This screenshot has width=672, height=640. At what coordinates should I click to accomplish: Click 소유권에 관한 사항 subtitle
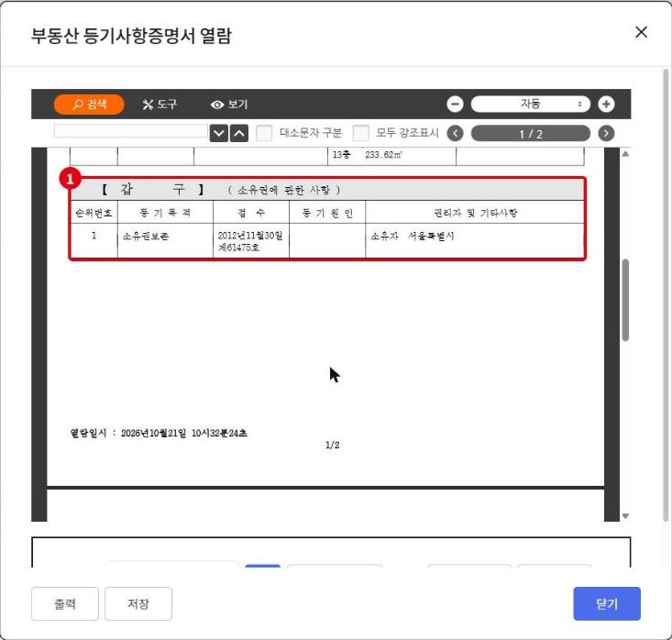click(x=283, y=190)
